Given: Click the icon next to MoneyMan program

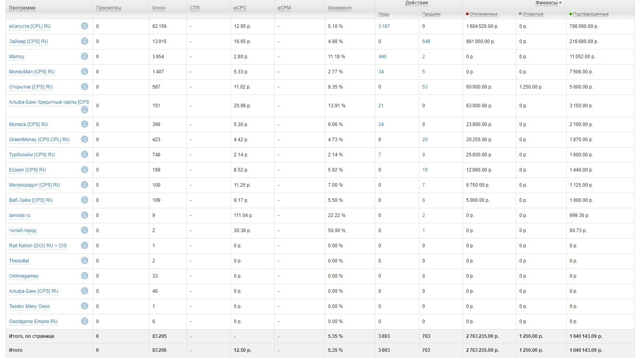Looking at the screenshot, I should pos(84,71).
